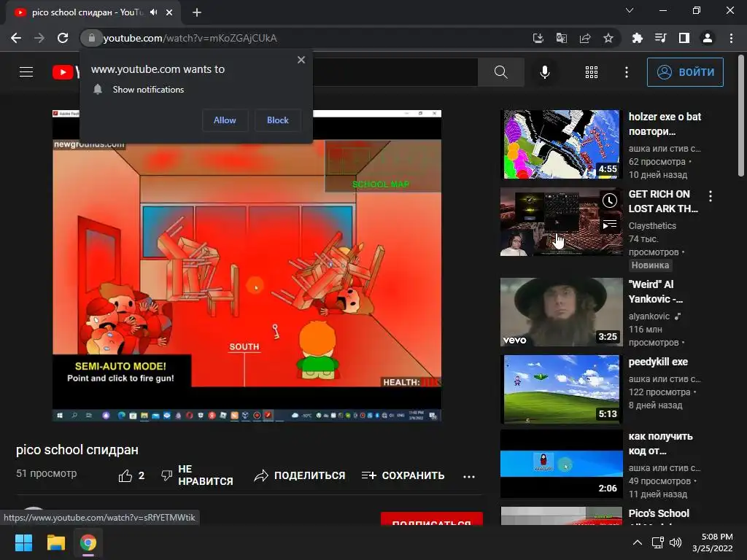Open GET RICH ON LOST ARK thumbnail
Screen dimensions: 747x560
(562, 222)
